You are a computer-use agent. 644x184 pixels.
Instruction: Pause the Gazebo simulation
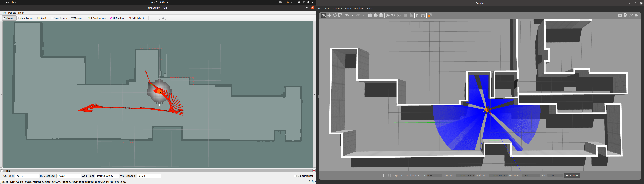click(x=382, y=175)
